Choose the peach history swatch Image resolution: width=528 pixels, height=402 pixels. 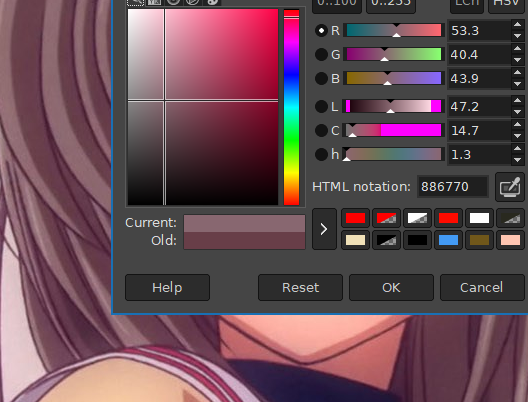(510, 240)
